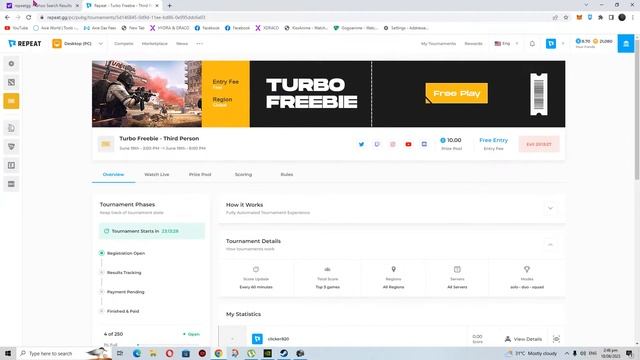Open the Twitch icon on tournament bar
640x360 pixels.
pyautogui.click(x=377, y=144)
